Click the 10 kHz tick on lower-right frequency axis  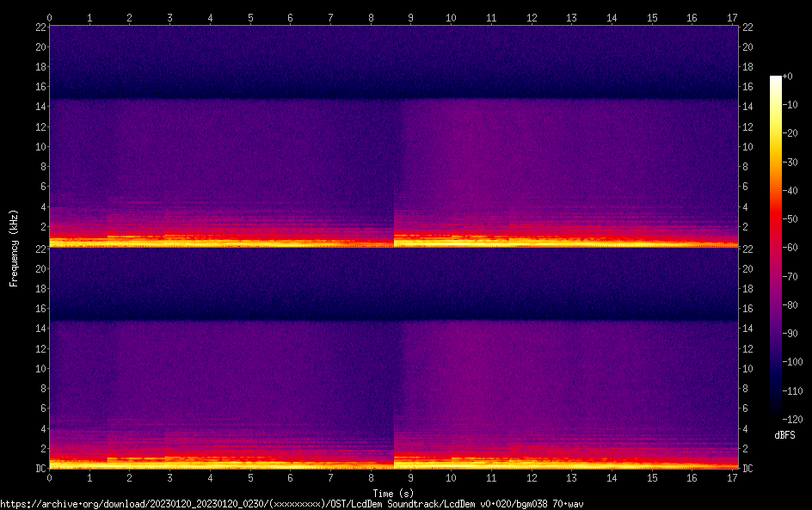pos(748,368)
